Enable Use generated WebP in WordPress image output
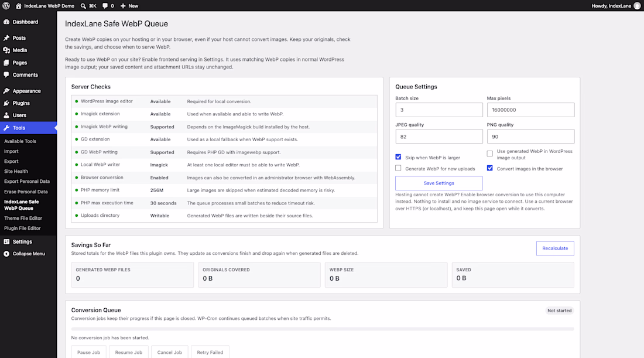This screenshot has width=644, height=358. pyautogui.click(x=489, y=154)
